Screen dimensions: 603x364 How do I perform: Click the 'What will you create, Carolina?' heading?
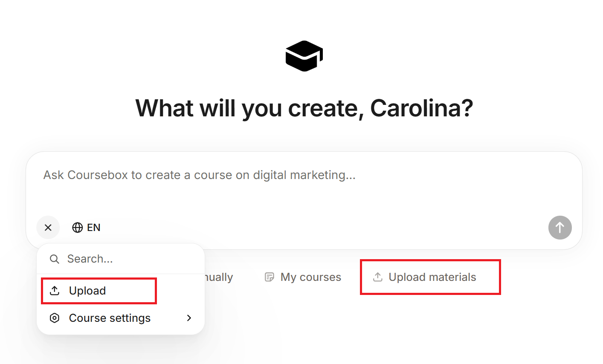(304, 108)
